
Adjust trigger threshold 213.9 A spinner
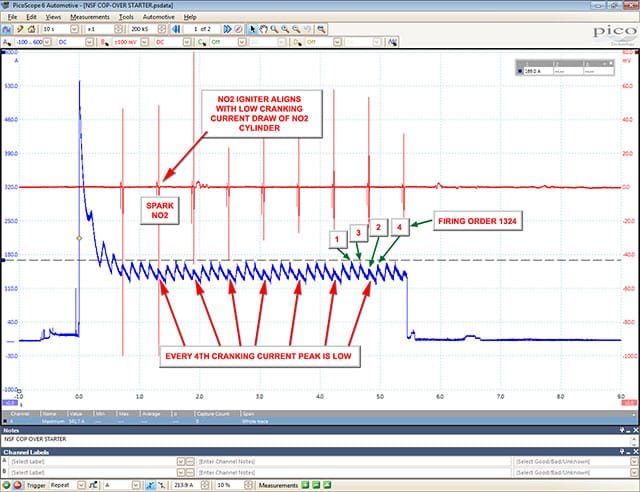(x=205, y=485)
